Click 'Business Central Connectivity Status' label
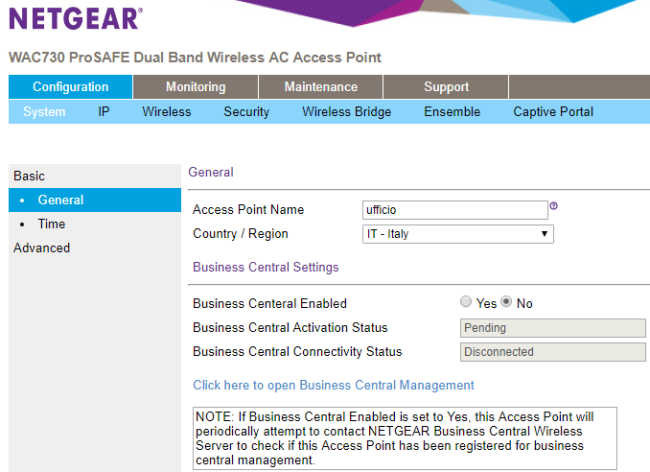This screenshot has height=472, width=650. coord(297,351)
